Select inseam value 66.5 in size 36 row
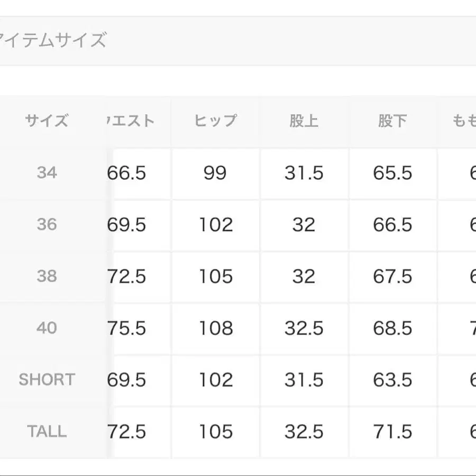476x476 pixels. click(392, 225)
